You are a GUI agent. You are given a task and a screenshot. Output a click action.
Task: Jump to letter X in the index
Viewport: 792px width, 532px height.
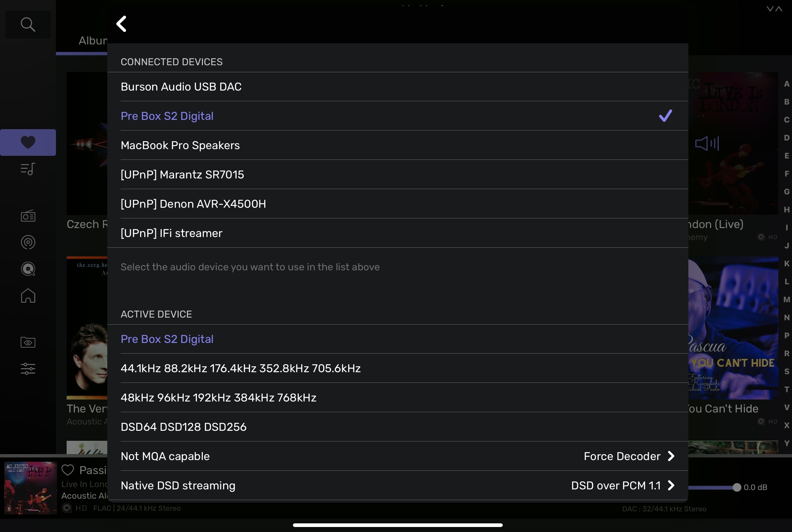pos(787,425)
